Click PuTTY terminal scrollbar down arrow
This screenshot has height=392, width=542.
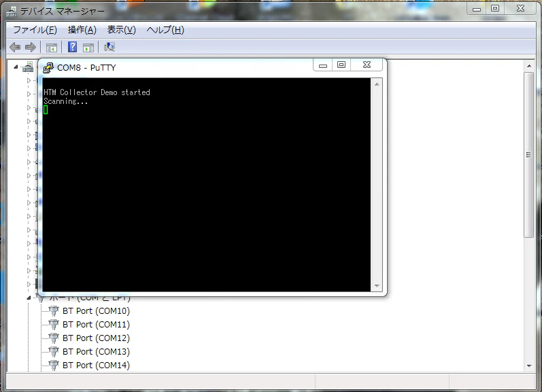377,286
